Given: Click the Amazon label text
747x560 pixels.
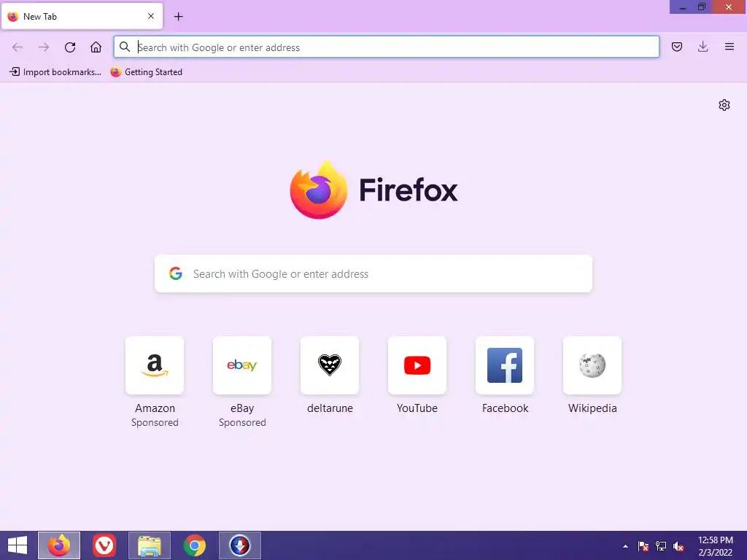Looking at the screenshot, I should [x=155, y=408].
